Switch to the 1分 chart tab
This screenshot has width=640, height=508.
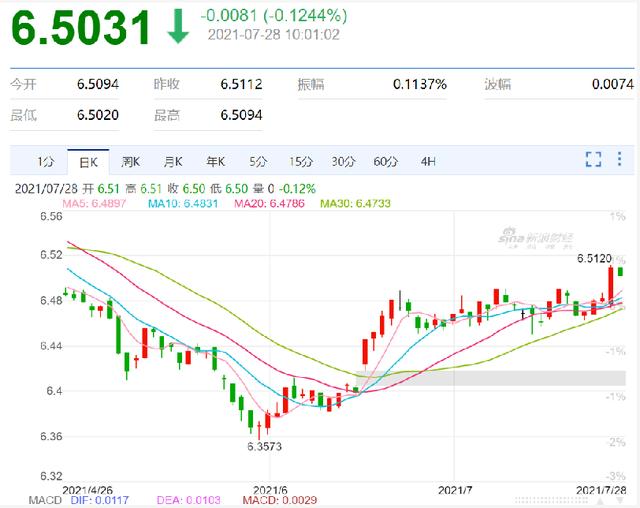(46, 162)
